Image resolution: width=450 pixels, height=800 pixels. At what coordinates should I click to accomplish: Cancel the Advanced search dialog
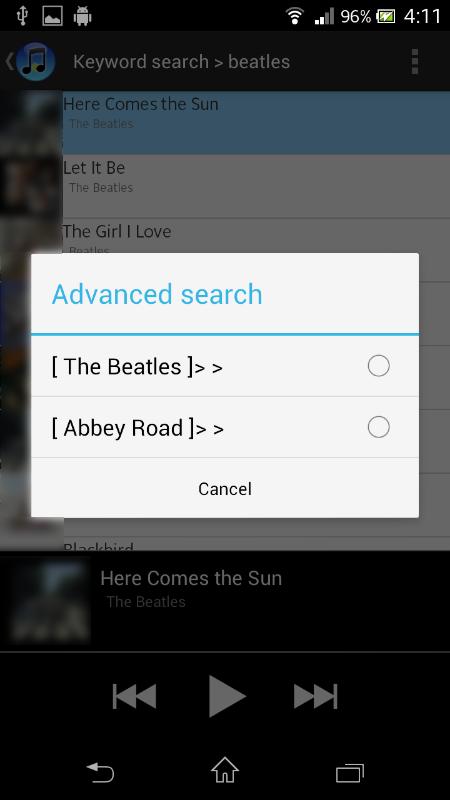pyautogui.click(x=225, y=488)
